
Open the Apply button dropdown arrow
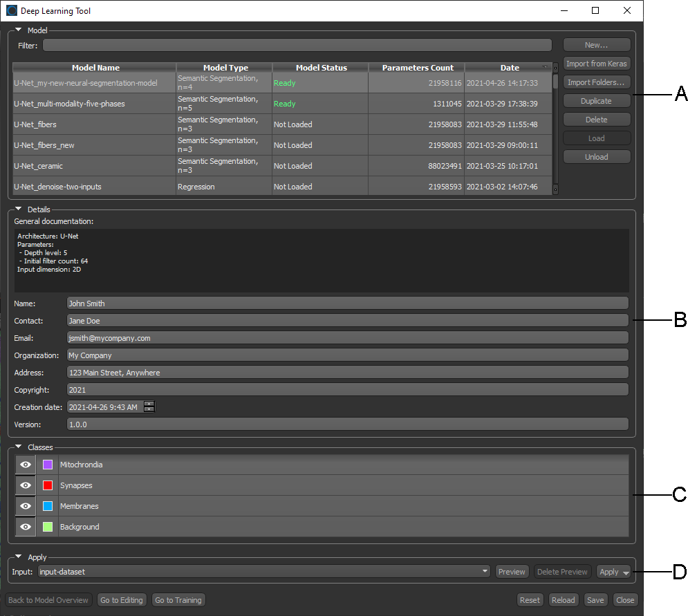pos(626,572)
